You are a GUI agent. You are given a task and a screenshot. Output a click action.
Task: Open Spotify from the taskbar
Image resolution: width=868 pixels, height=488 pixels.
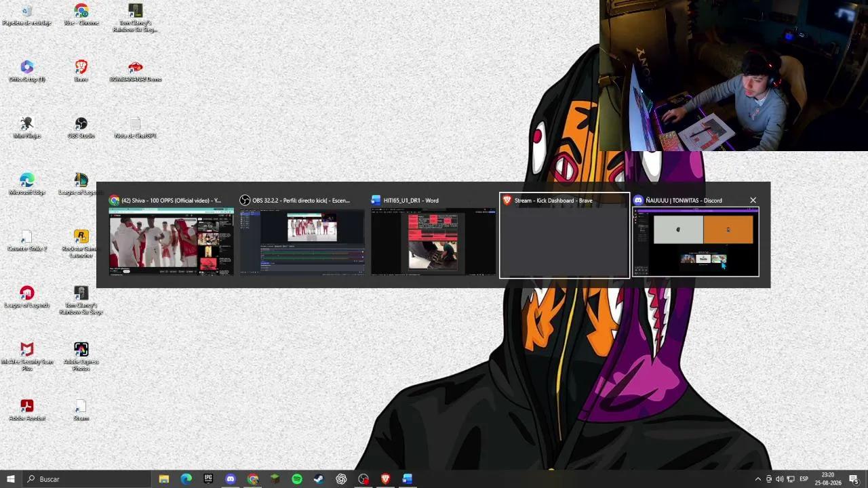click(297, 479)
